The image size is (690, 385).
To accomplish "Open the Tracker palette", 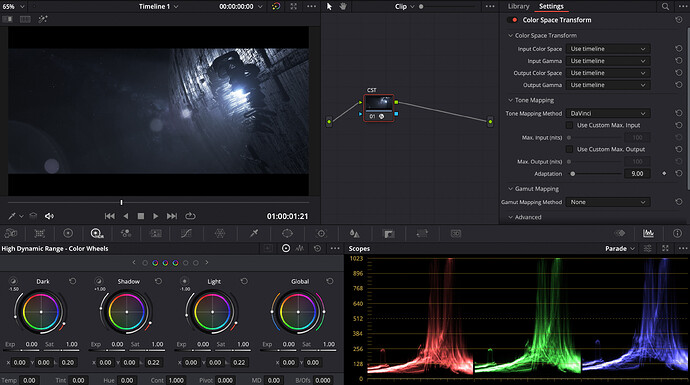I will (x=321, y=233).
